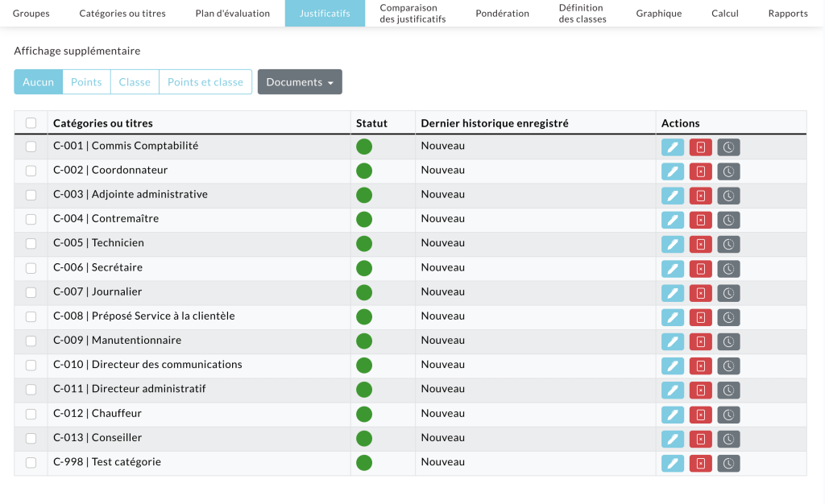Screen dimensions: 825x504
Task: Delete the C-004 Contremaître entry
Action: 700,221
